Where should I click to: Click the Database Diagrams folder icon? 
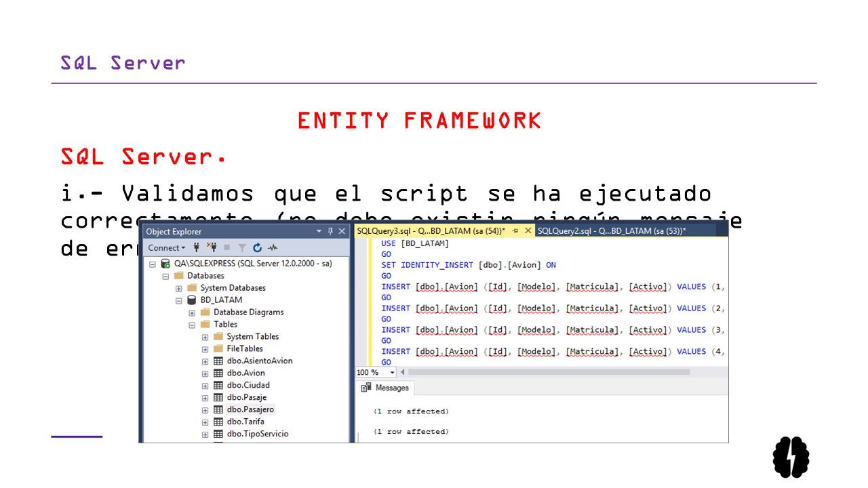tap(205, 312)
